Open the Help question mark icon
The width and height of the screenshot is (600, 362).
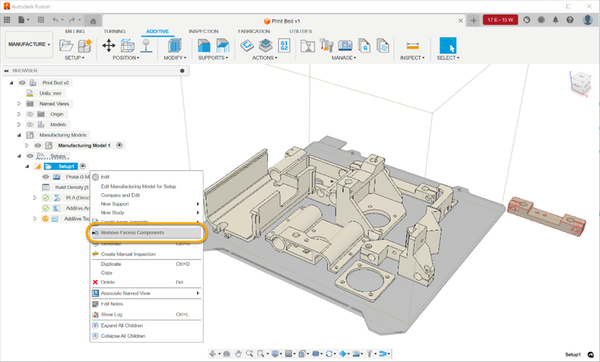click(570, 20)
